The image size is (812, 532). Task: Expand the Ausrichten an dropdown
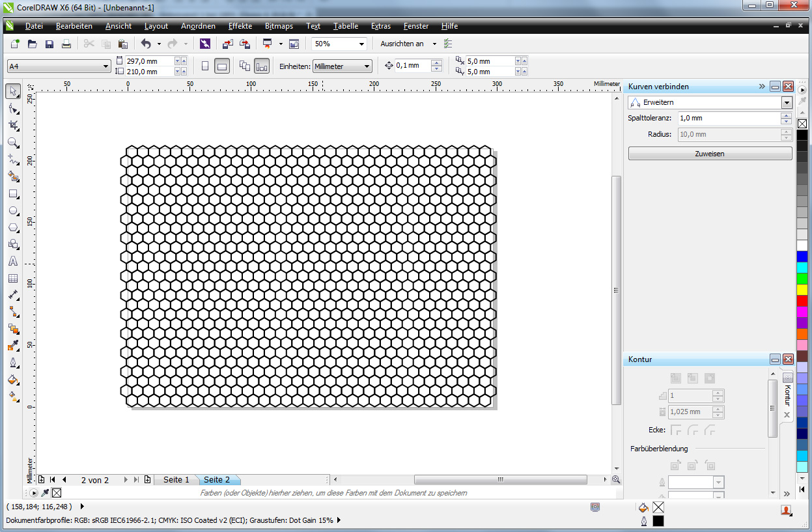[x=434, y=44]
